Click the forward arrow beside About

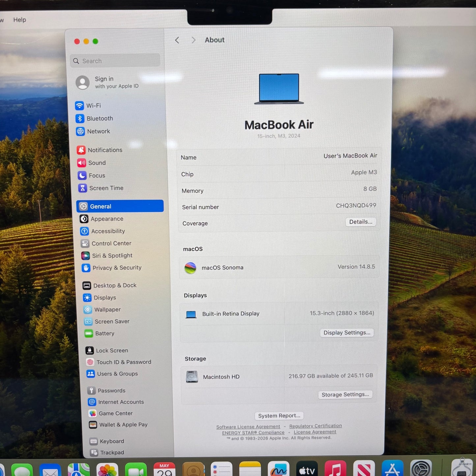coord(193,40)
